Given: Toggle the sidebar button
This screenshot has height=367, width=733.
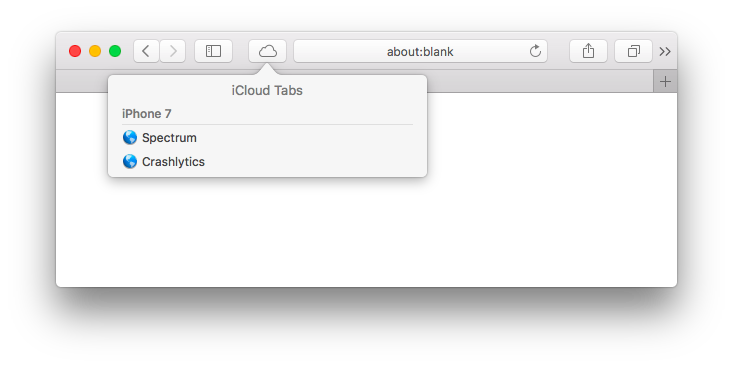Looking at the screenshot, I should pyautogui.click(x=214, y=51).
